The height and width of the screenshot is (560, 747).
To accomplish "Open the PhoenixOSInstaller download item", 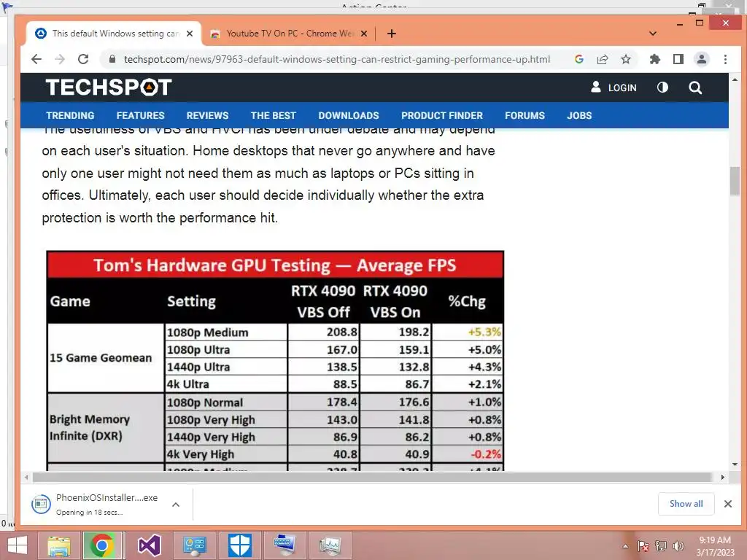I will click(x=94, y=505).
